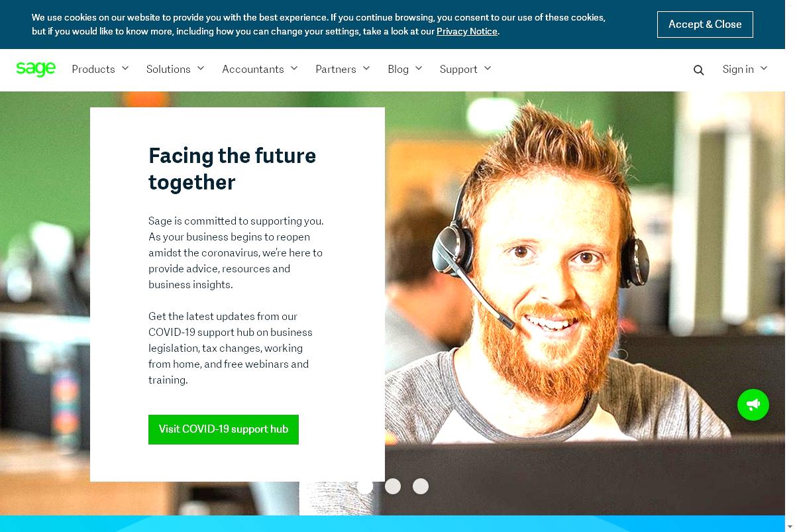
Task: Open the search magnifier icon
Action: click(698, 70)
